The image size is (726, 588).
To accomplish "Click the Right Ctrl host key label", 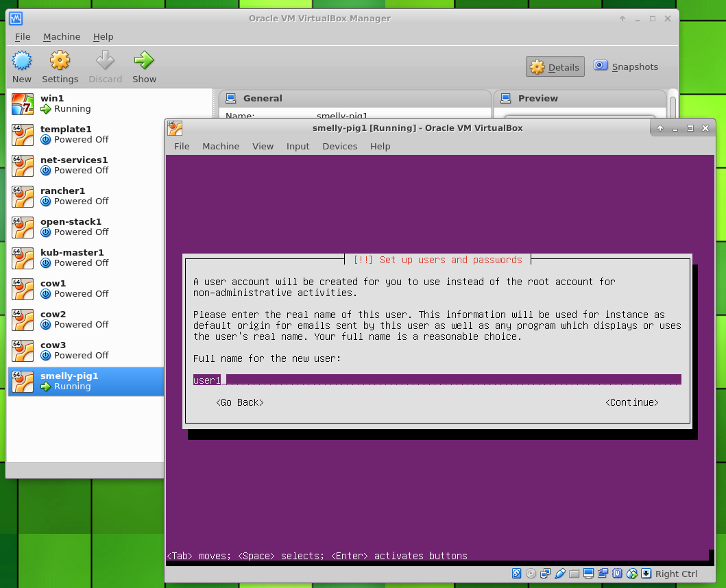I will [x=676, y=574].
